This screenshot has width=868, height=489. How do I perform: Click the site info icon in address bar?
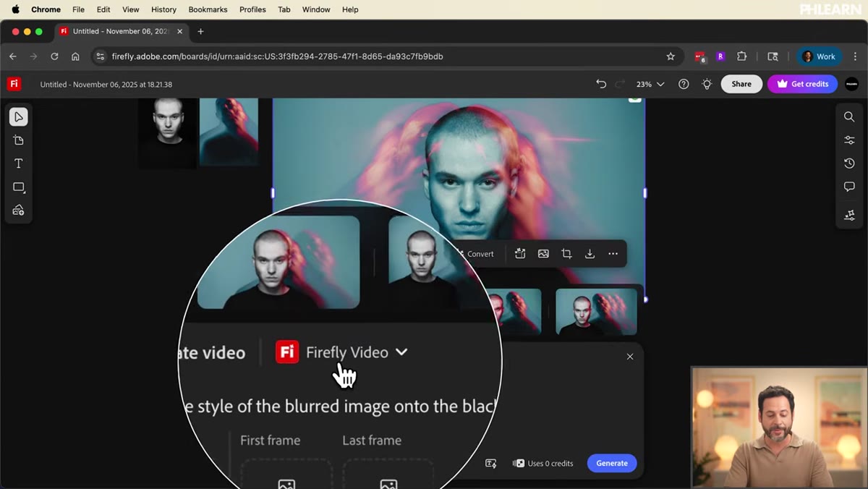point(101,56)
